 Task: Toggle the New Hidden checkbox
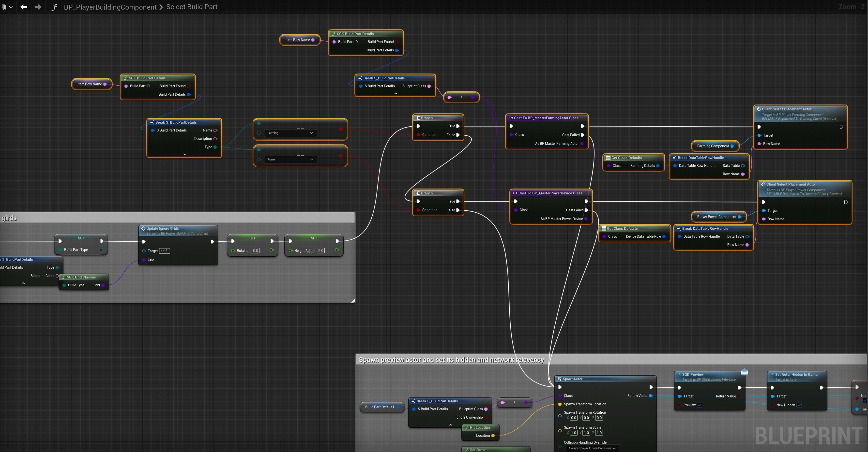coord(799,405)
